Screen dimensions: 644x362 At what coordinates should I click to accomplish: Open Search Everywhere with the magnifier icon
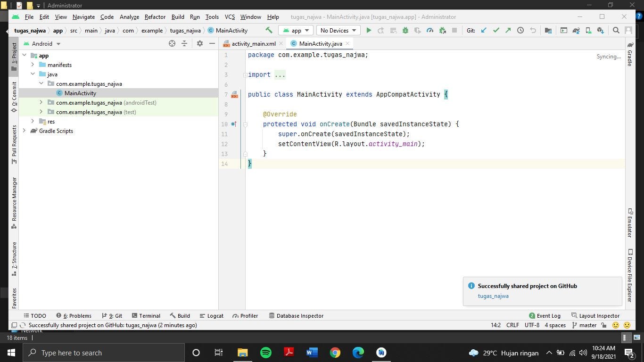point(616,30)
